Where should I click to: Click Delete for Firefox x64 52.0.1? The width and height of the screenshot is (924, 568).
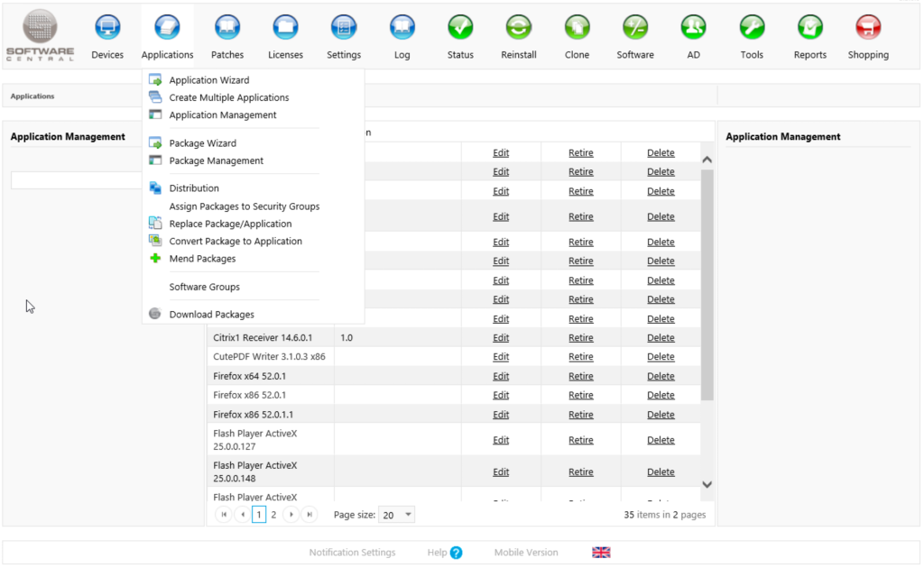661,376
